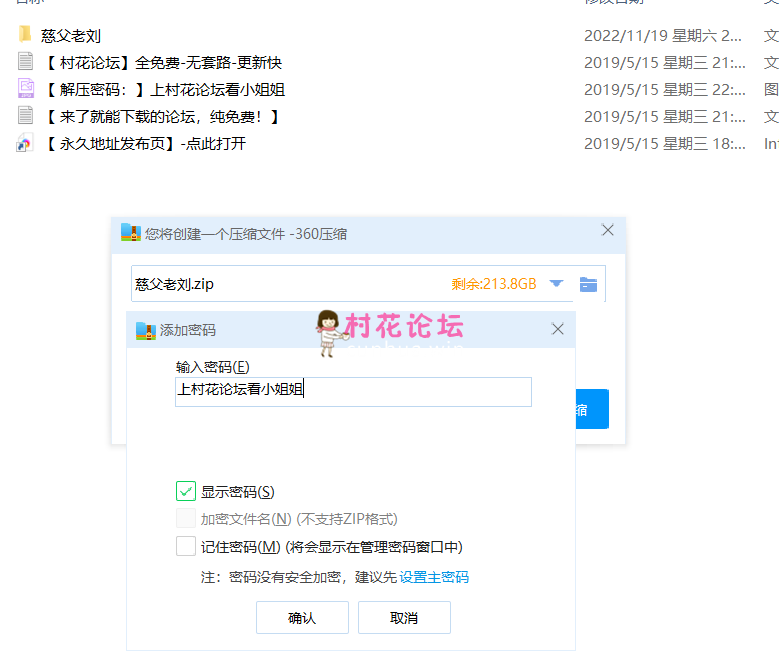Click the 360压缩 icon in the dialog title
Viewport: 779px width, 664px height.
point(130,233)
